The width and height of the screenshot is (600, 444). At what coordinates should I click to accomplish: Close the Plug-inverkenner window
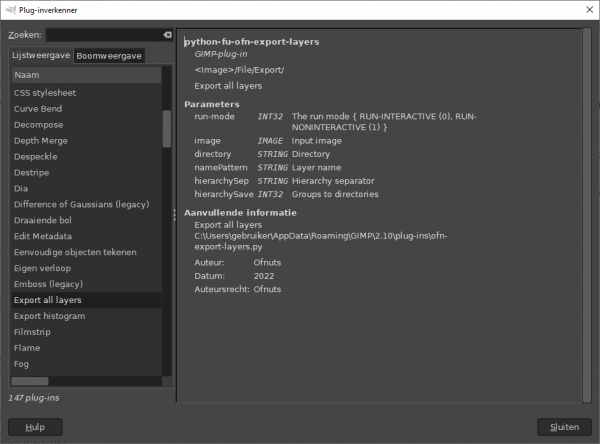click(589, 10)
